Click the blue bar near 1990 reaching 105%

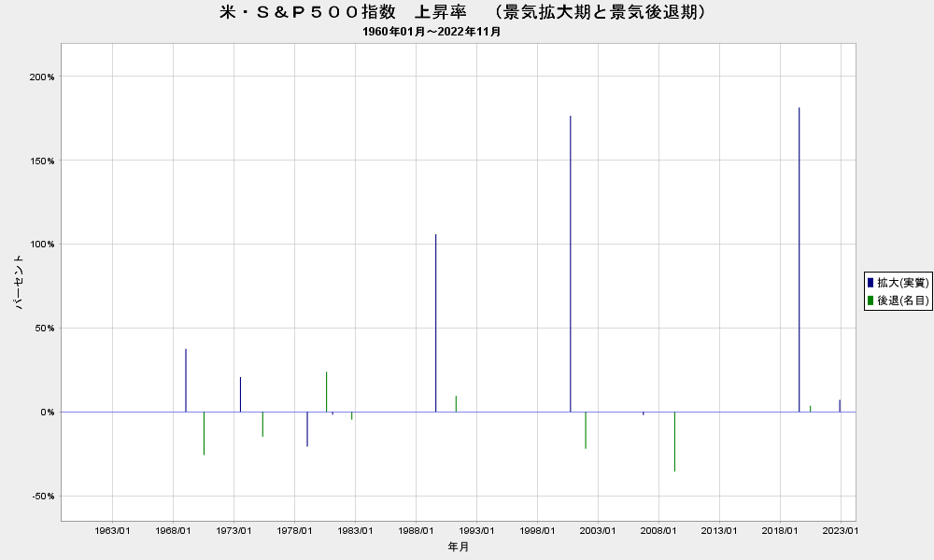(x=435, y=323)
